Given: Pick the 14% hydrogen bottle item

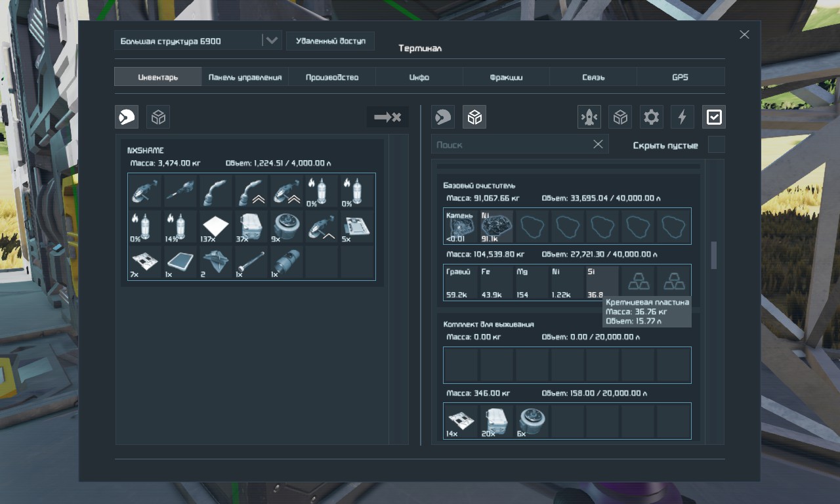Looking at the screenshot, I should [x=180, y=226].
